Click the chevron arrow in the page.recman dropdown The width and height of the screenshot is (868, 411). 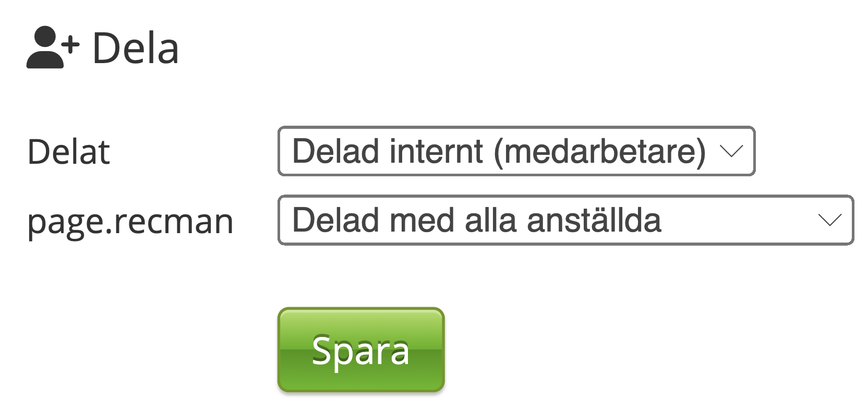829,220
